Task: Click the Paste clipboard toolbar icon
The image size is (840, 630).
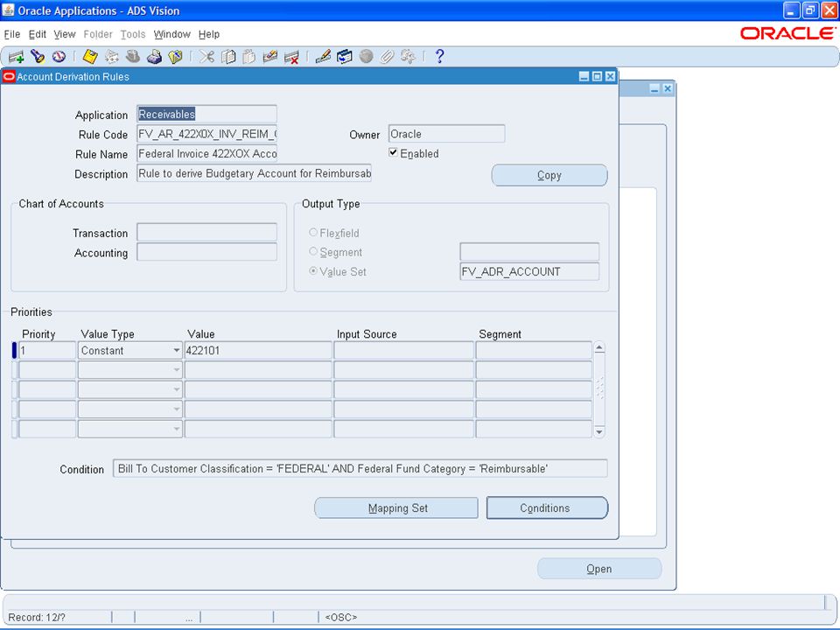Action: click(249, 56)
